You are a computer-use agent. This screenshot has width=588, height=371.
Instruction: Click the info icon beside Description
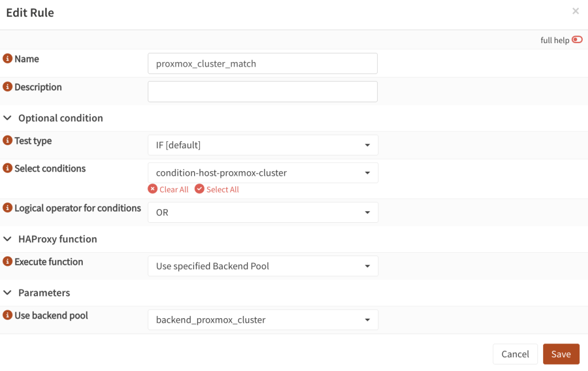coord(7,87)
